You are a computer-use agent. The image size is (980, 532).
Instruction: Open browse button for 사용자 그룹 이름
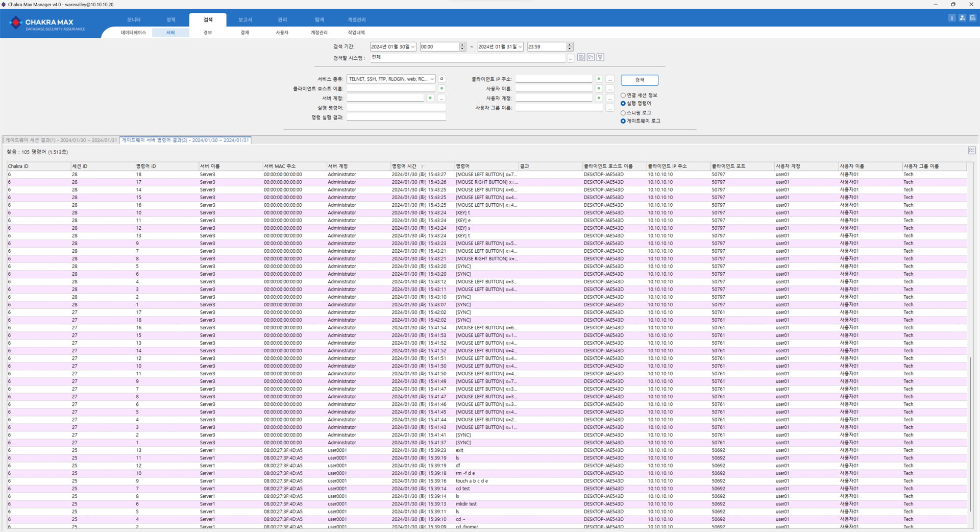[610, 108]
